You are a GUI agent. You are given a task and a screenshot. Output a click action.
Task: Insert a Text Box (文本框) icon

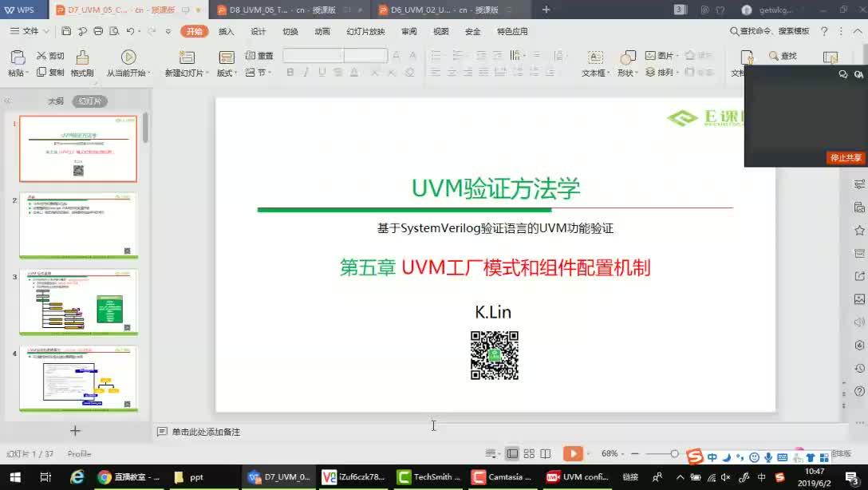click(x=595, y=57)
